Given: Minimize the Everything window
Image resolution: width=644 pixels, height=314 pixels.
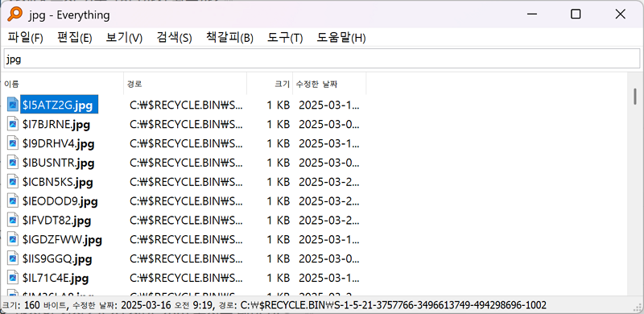Looking at the screenshot, I should [532, 14].
